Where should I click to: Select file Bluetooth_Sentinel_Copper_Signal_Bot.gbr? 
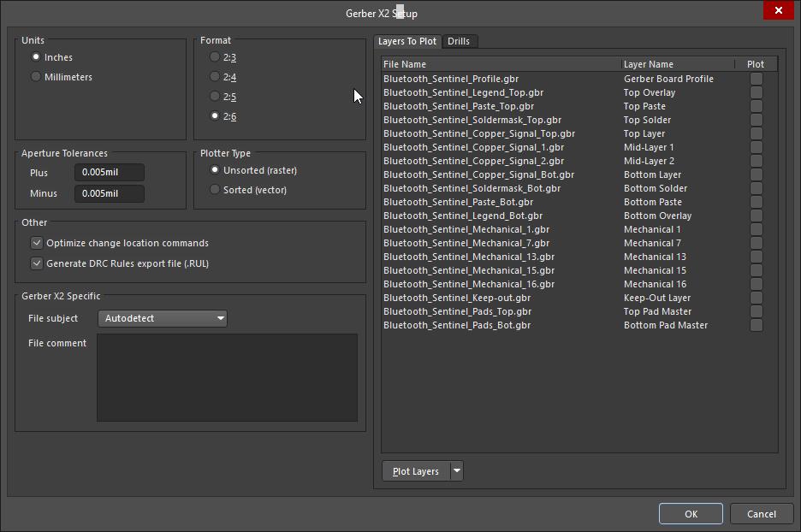point(479,174)
